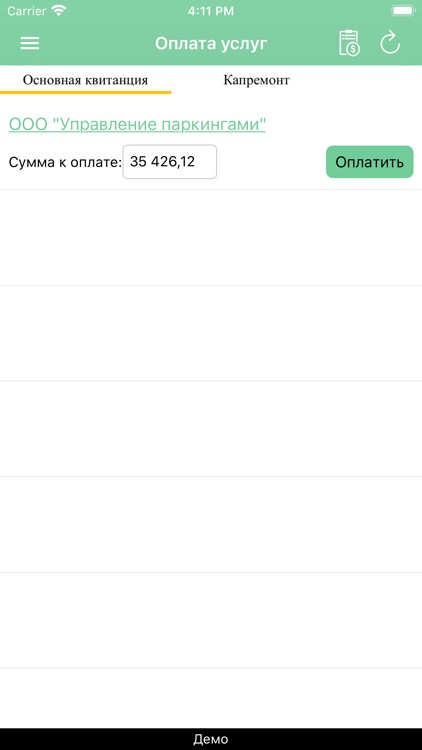Select the third empty list row
Image resolution: width=422 pixels, height=750 pixels.
pos(211,429)
